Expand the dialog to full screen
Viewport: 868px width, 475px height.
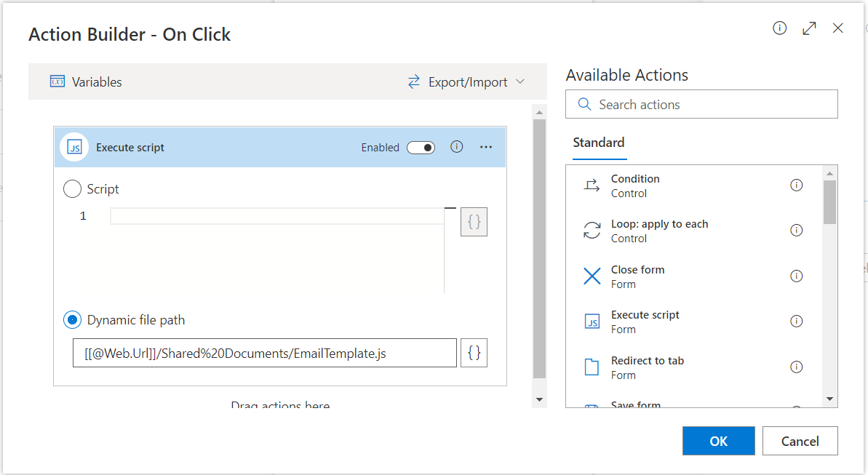[809, 28]
